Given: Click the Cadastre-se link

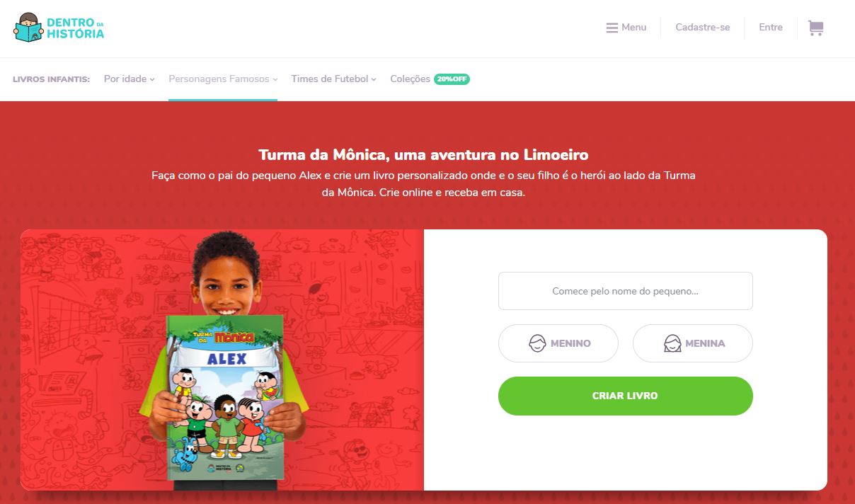Looking at the screenshot, I should (x=703, y=28).
